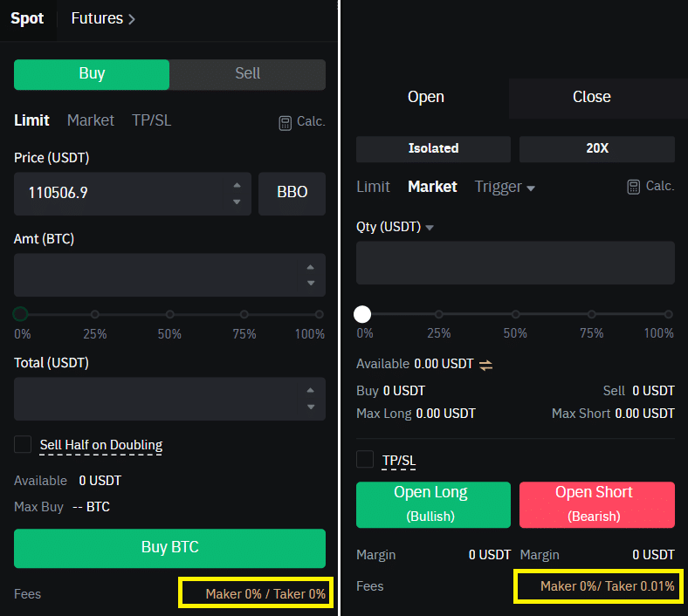This screenshot has height=616, width=688.
Task: Switch to the Buy side toggle
Action: [x=92, y=74]
